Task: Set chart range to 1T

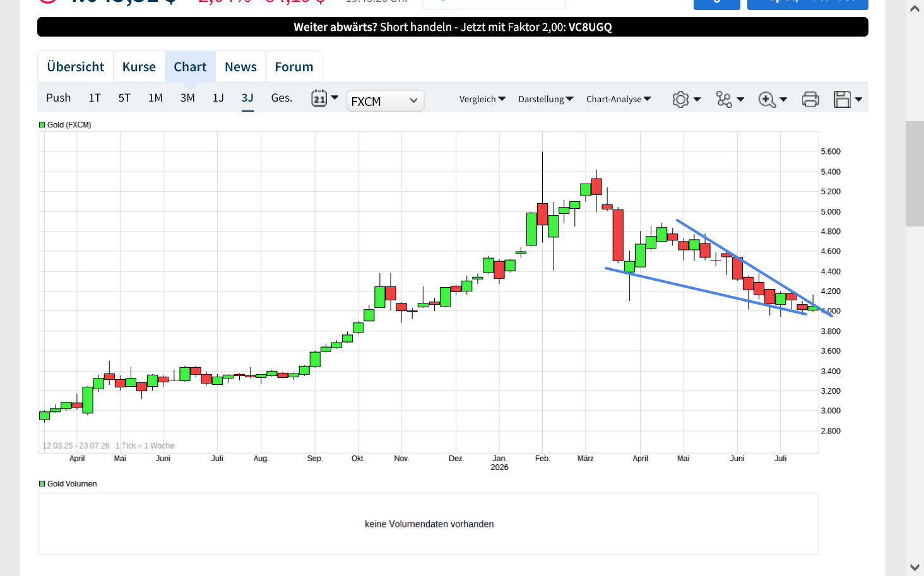Action: coord(95,98)
